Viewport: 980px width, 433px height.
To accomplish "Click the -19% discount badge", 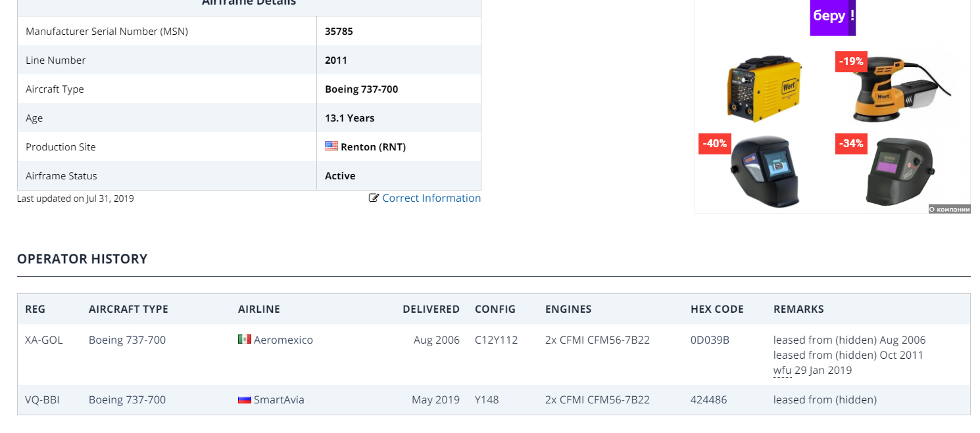I will (850, 62).
